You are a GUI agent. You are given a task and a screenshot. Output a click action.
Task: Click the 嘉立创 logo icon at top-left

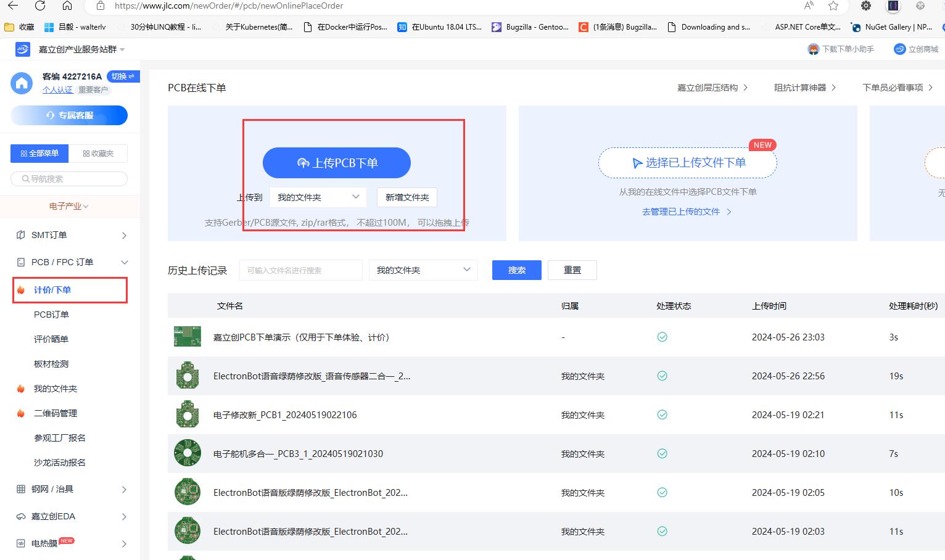point(22,49)
